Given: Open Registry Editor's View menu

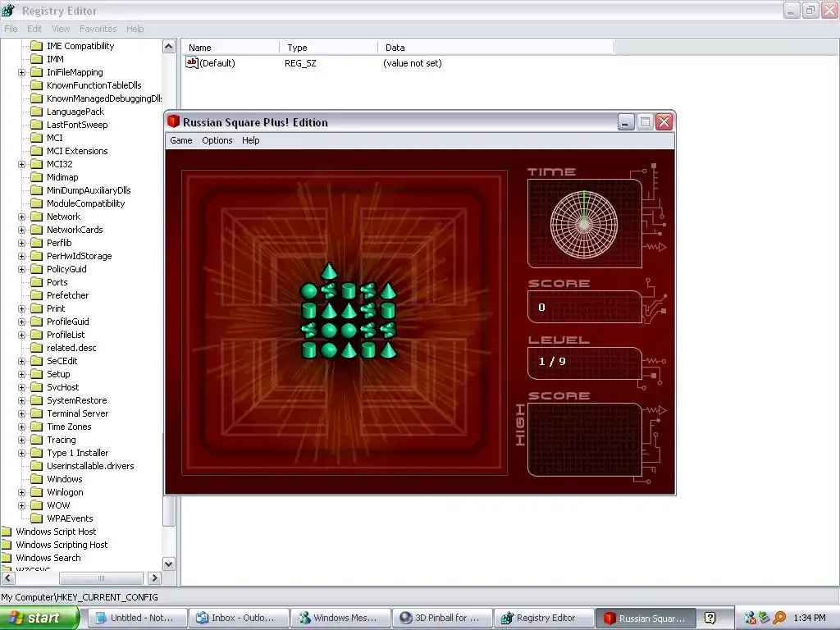Looking at the screenshot, I should coord(61,29).
